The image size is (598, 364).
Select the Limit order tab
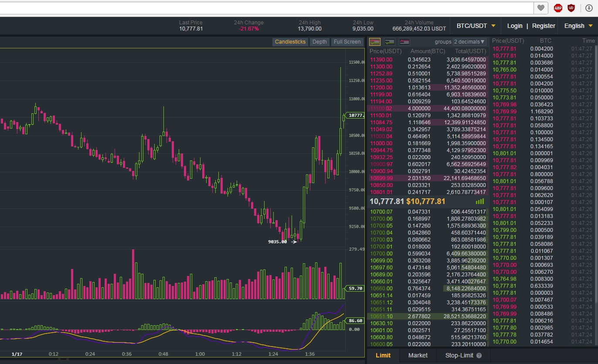pos(383,355)
